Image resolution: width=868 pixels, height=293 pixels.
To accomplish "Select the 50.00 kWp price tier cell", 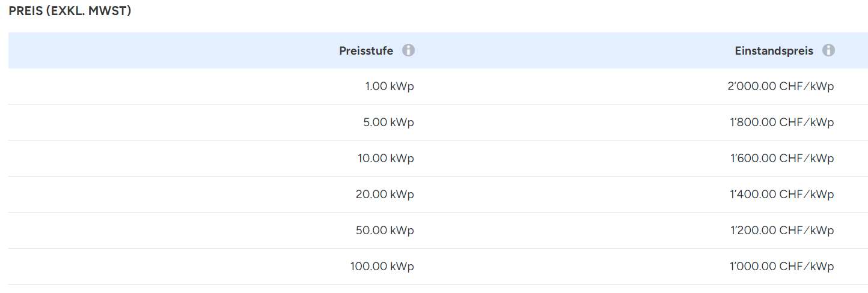I will click(385, 231).
